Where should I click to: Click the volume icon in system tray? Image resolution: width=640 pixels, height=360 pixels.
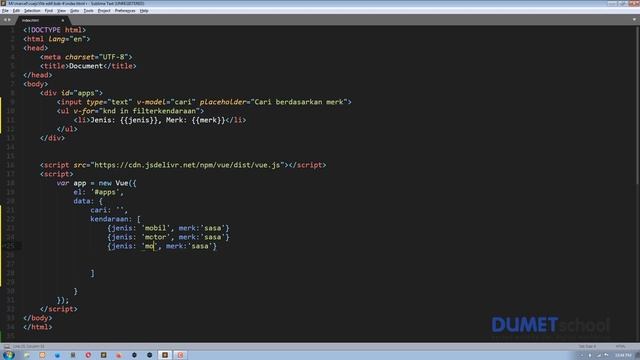coord(607,356)
